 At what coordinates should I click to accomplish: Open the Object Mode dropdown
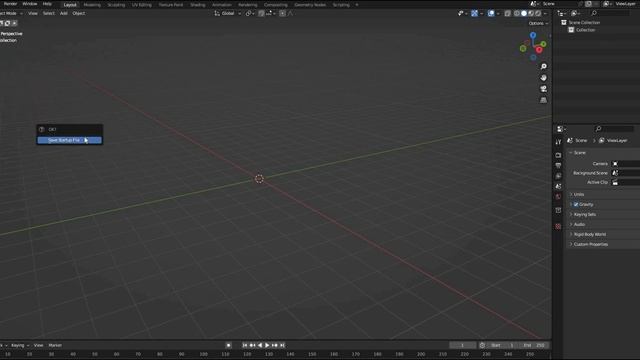point(11,13)
